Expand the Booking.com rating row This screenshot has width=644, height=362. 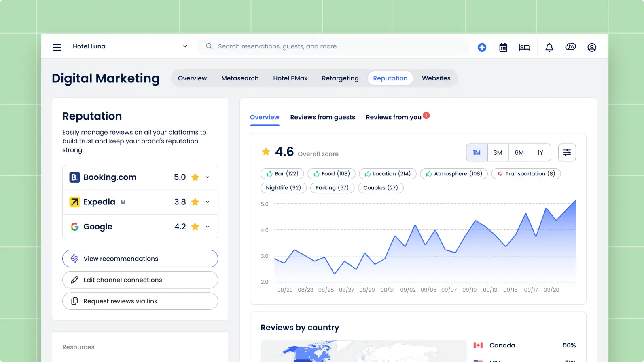point(208,177)
